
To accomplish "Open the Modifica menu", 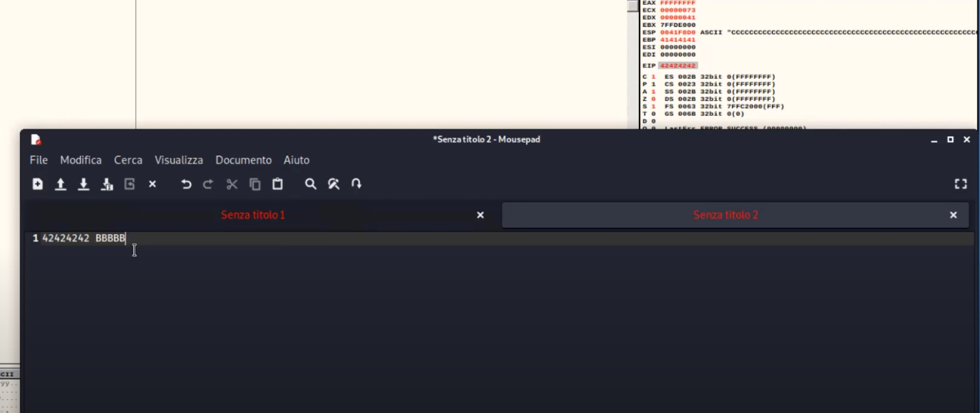I will [81, 160].
